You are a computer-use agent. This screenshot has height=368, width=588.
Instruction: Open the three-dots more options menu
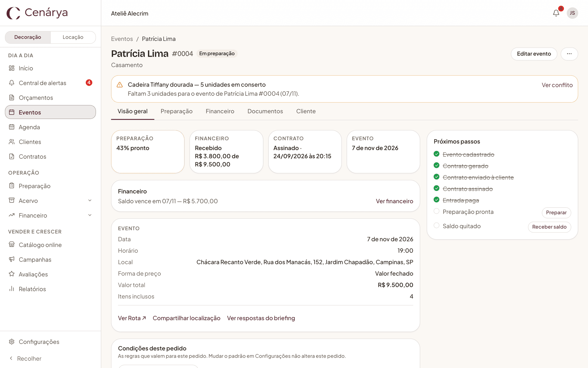569,54
